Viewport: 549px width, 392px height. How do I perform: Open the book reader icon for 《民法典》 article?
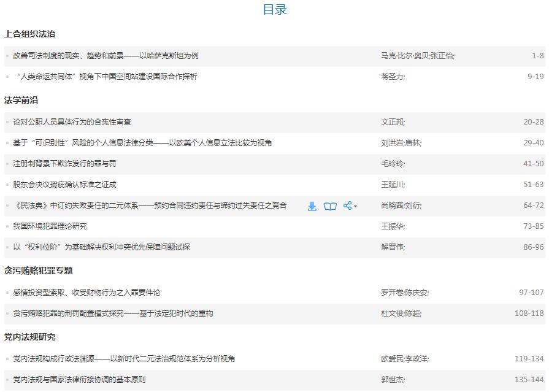point(330,206)
